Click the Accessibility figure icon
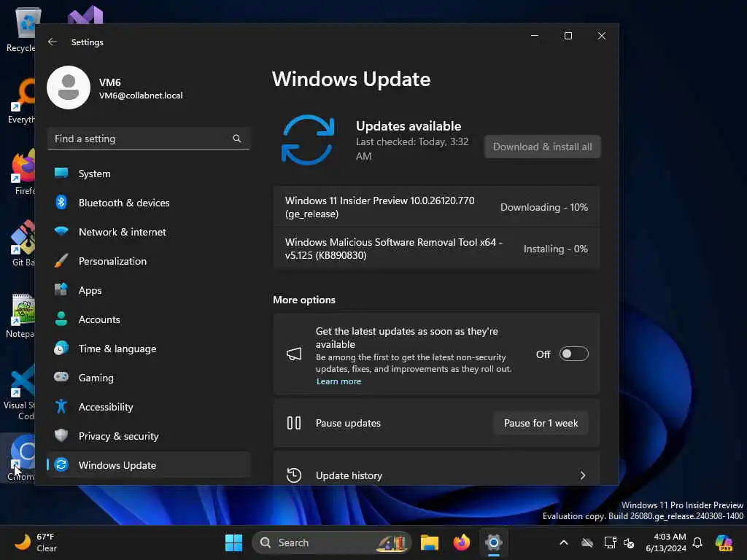Screen dimensions: 747x560 [x=61, y=407]
